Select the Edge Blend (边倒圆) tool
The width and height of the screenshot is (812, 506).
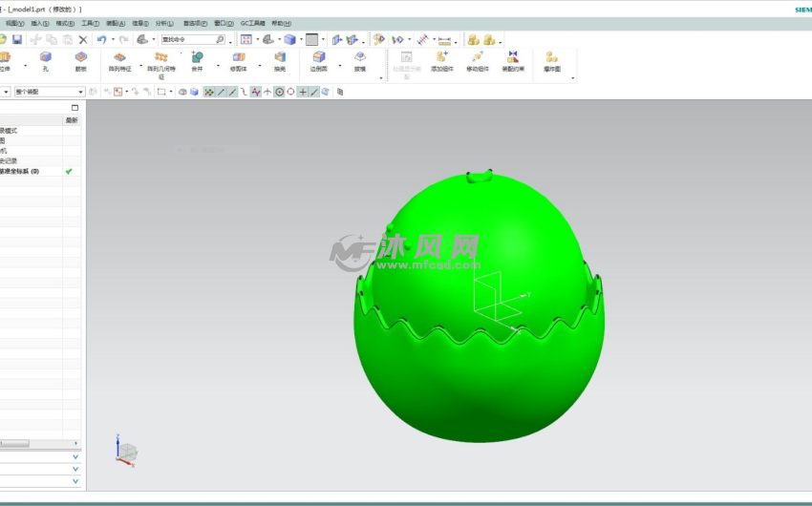(318, 61)
